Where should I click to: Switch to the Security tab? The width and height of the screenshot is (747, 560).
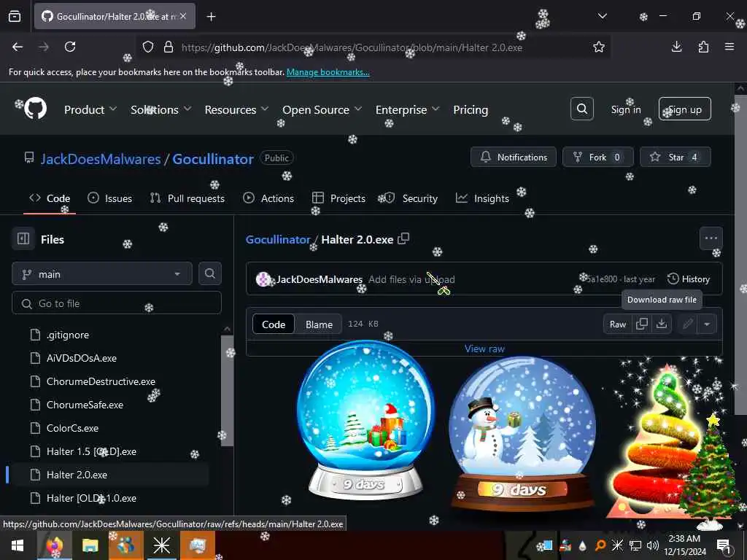point(411,198)
